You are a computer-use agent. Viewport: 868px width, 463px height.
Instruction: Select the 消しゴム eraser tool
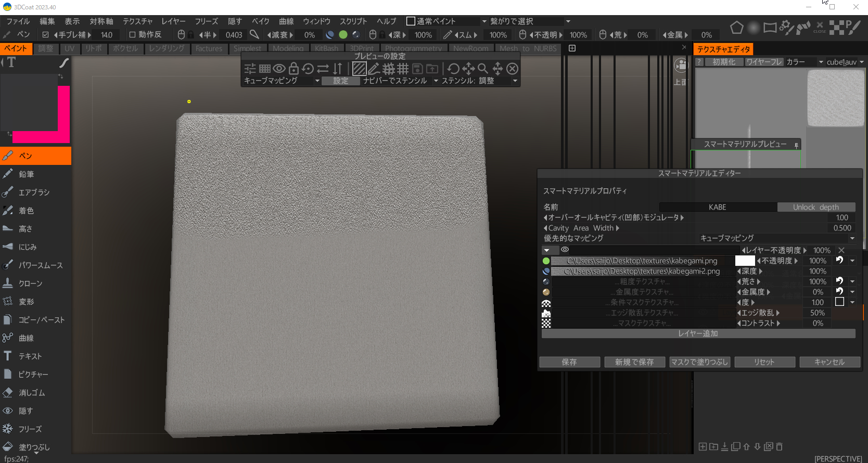[31, 393]
